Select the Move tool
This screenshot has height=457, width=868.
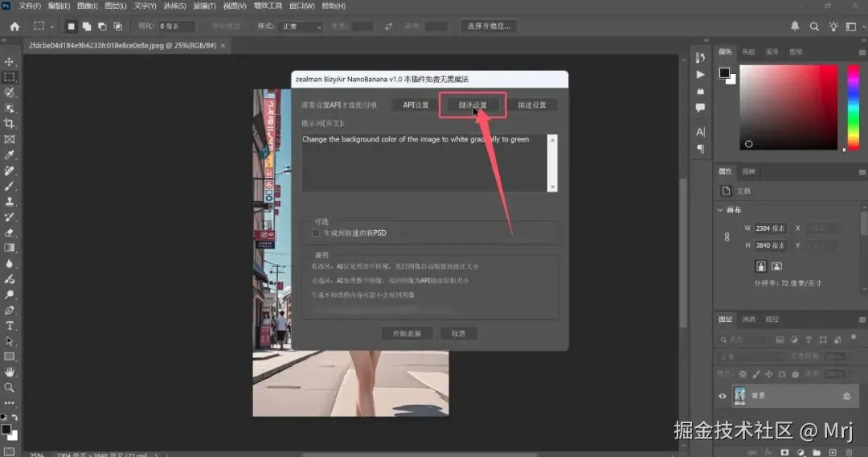pyautogui.click(x=10, y=61)
